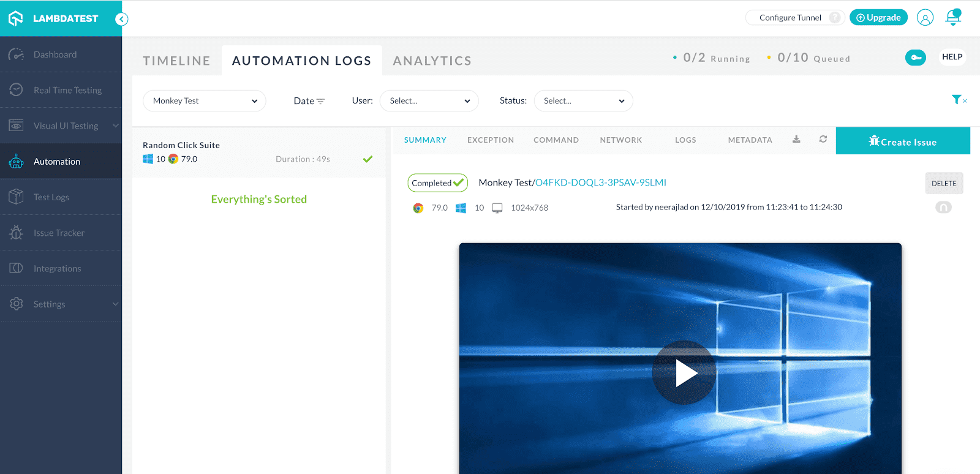Click the Create Issue button
Viewport: 980px width, 474px height.
click(x=903, y=141)
